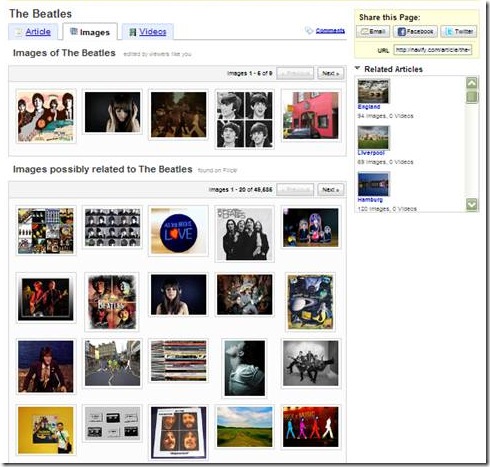
Task: Click the Hamburg thumbnail image
Action: pyautogui.click(x=373, y=184)
